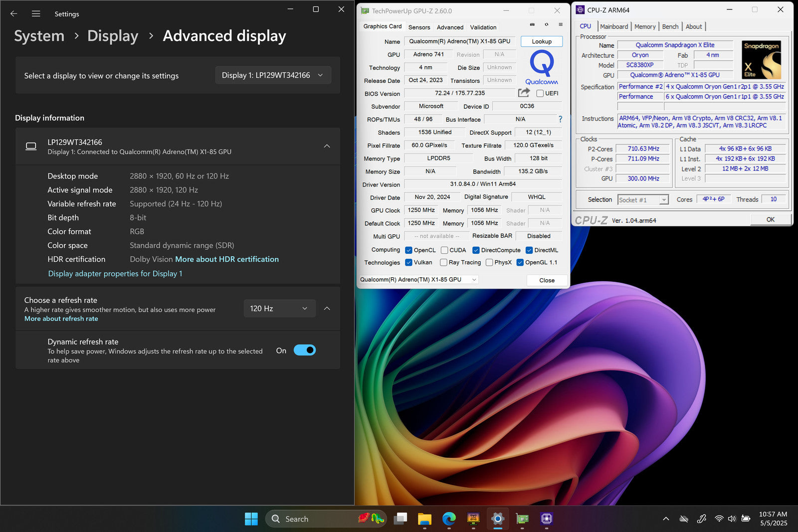
Task: Open Memory tab in CPU-Z
Action: pos(645,26)
